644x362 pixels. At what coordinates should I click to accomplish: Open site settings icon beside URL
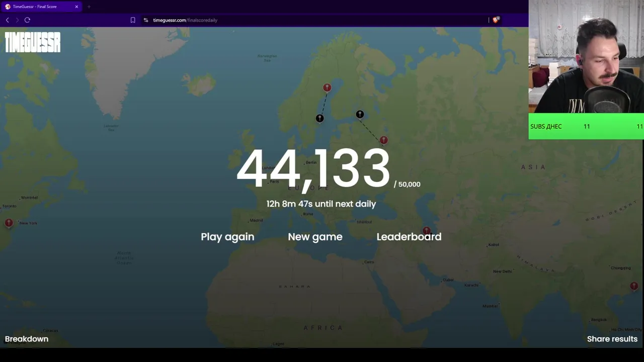pos(146,20)
